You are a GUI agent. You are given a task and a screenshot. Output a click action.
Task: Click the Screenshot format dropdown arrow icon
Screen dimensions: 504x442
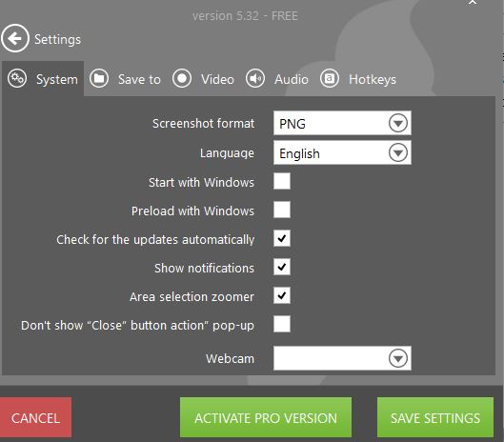tap(398, 123)
